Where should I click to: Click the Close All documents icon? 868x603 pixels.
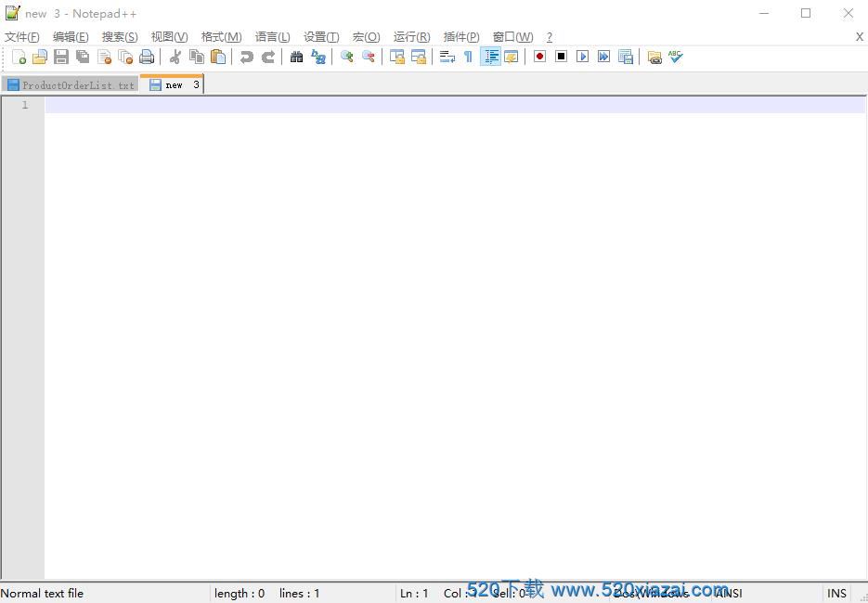tap(125, 57)
